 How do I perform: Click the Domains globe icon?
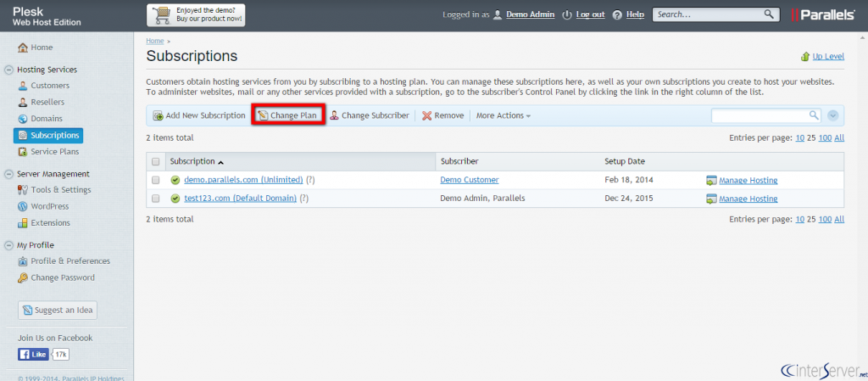(23, 119)
